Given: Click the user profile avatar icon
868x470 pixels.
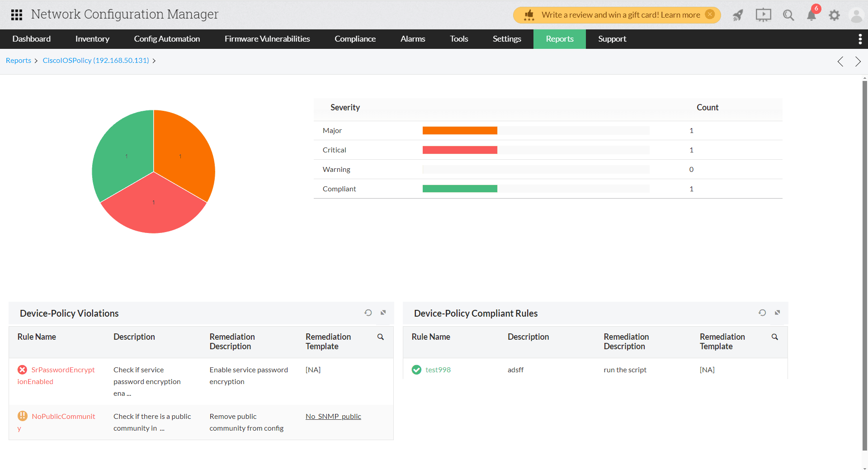Looking at the screenshot, I should [x=857, y=15].
